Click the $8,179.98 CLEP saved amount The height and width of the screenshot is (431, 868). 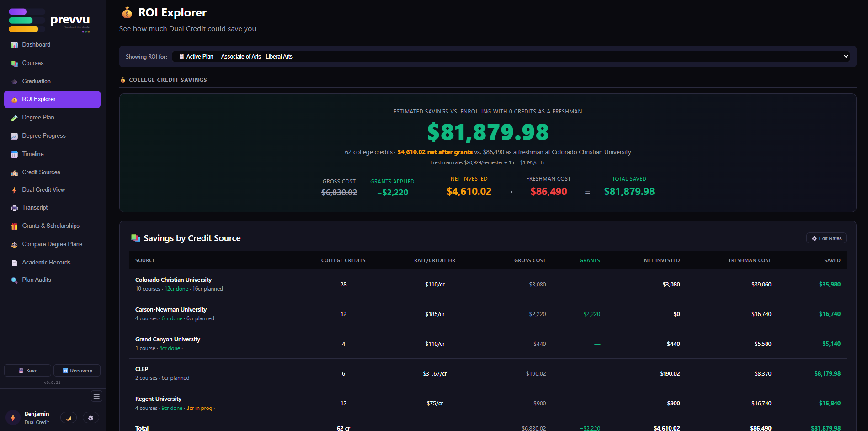pyautogui.click(x=827, y=374)
